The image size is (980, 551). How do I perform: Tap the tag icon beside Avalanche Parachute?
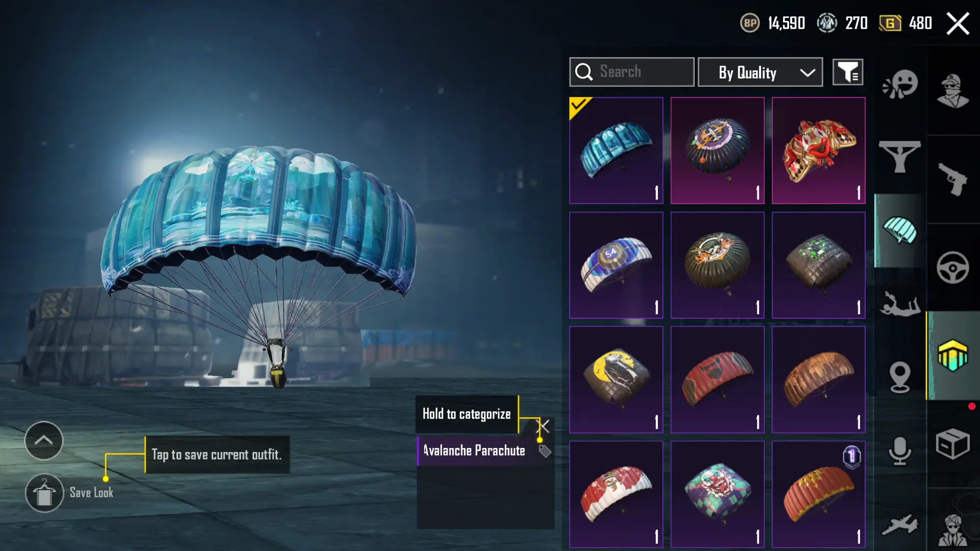(x=545, y=451)
